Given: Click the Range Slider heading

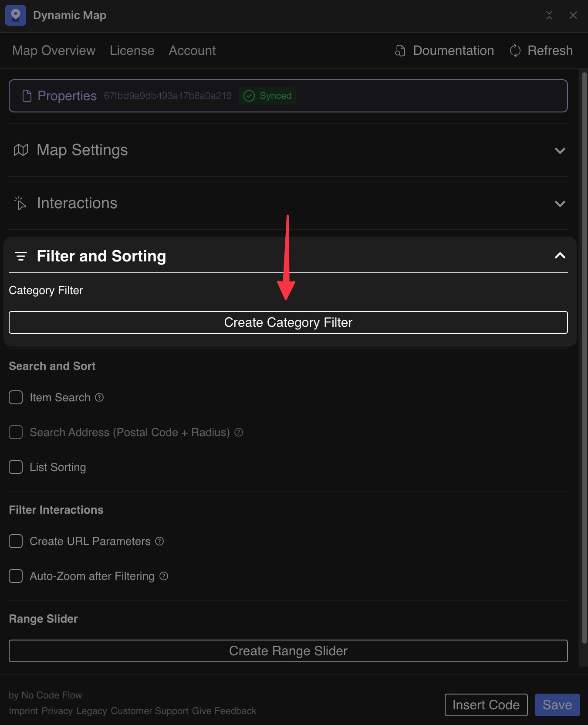Looking at the screenshot, I should (44, 619).
